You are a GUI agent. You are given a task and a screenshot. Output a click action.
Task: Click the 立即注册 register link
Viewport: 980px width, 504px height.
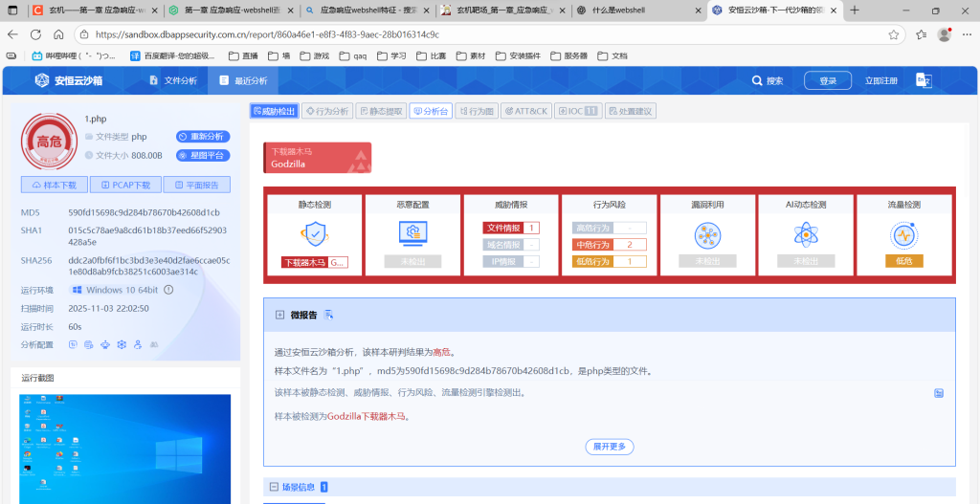pos(880,81)
